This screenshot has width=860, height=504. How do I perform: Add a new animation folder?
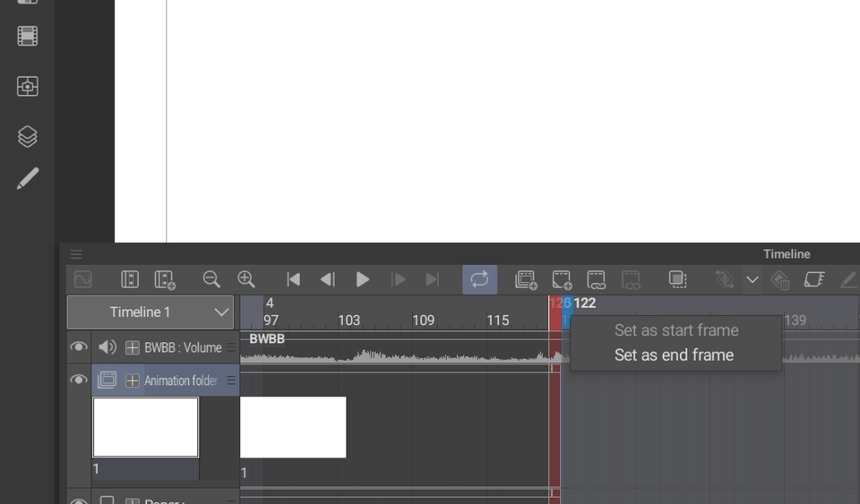[526, 279]
